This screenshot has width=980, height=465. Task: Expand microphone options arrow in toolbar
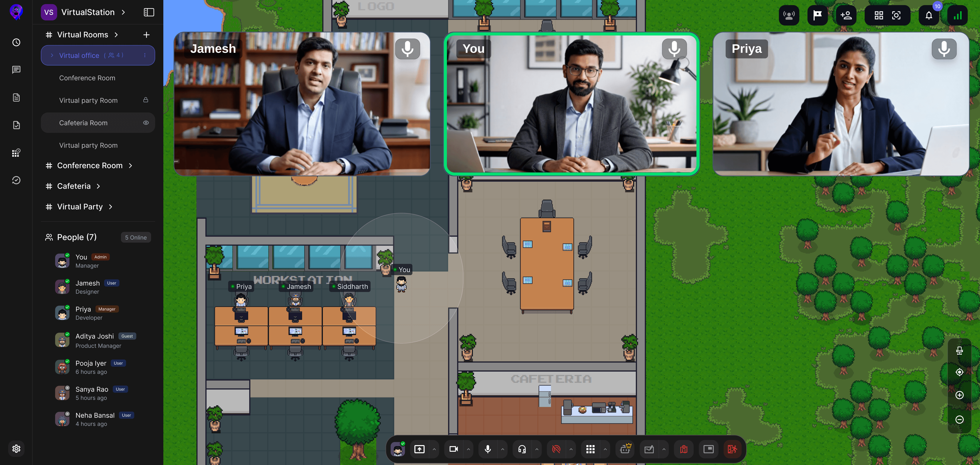[503, 449]
